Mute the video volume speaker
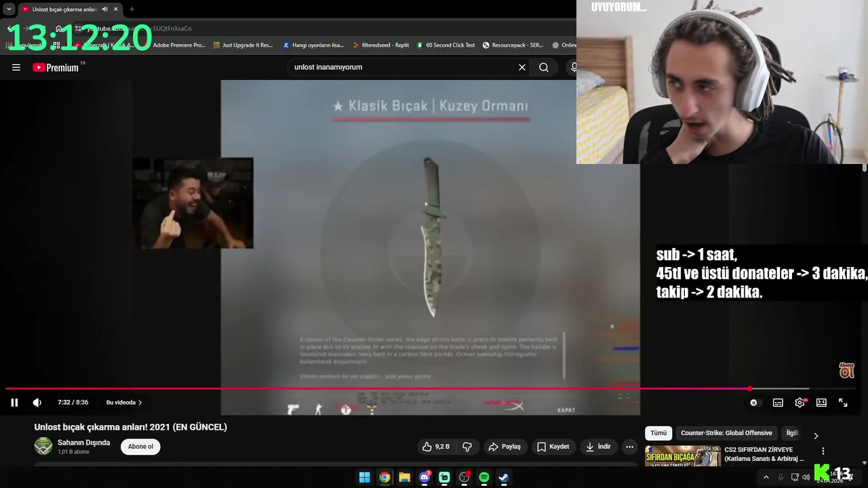The height and width of the screenshot is (488, 868). pos(37,403)
